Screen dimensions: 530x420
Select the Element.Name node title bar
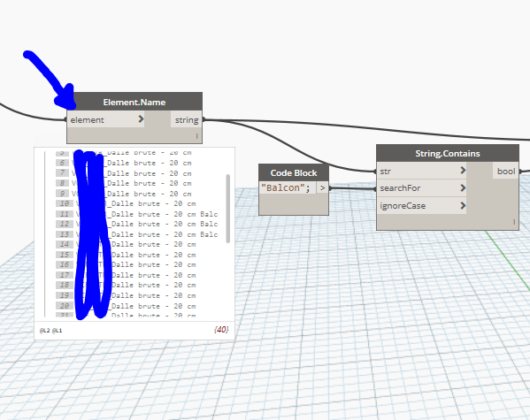click(x=134, y=102)
